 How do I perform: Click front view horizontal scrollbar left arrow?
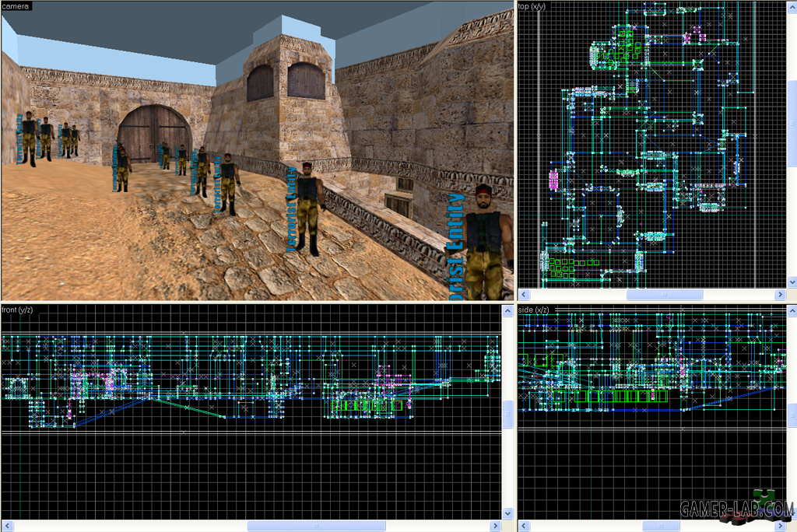coord(6,526)
